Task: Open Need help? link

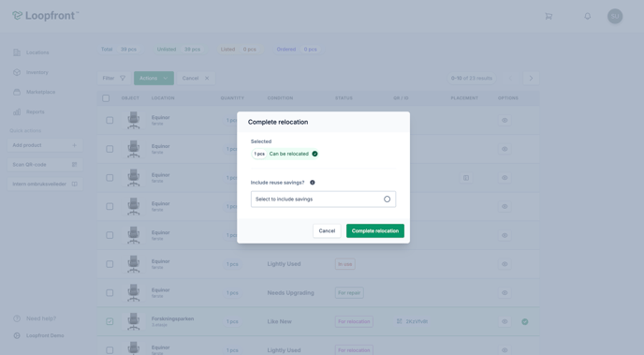Action: point(40,318)
